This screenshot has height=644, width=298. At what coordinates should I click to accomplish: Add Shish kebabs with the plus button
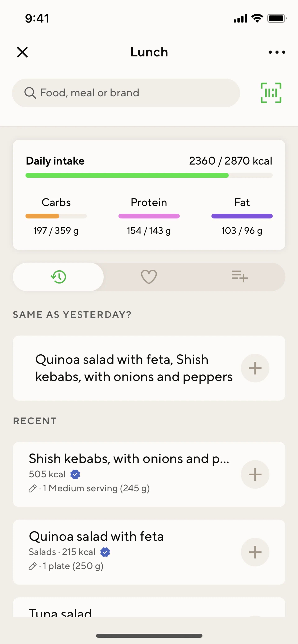tap(255, 474)
